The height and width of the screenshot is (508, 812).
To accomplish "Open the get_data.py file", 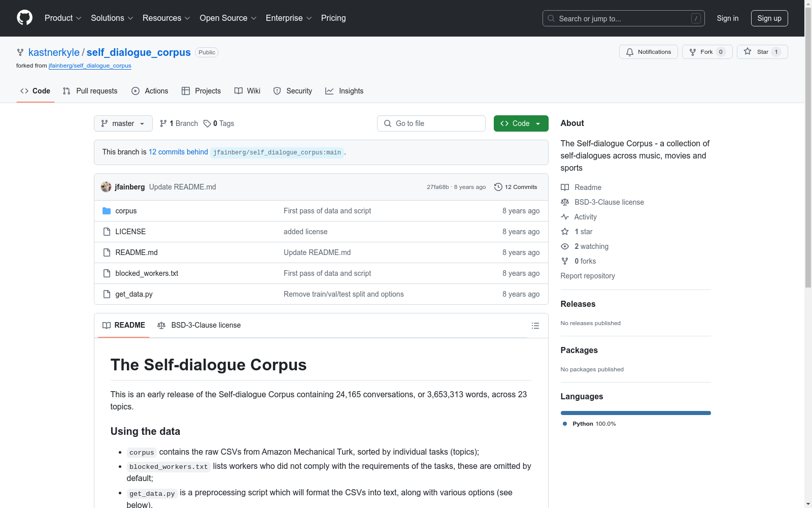I will 134,294.
